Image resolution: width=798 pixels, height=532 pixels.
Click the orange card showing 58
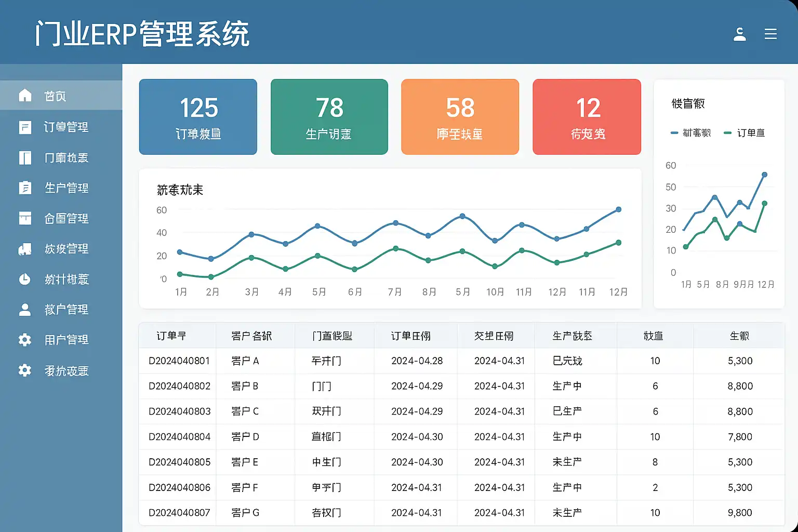[x=460, y=117]
